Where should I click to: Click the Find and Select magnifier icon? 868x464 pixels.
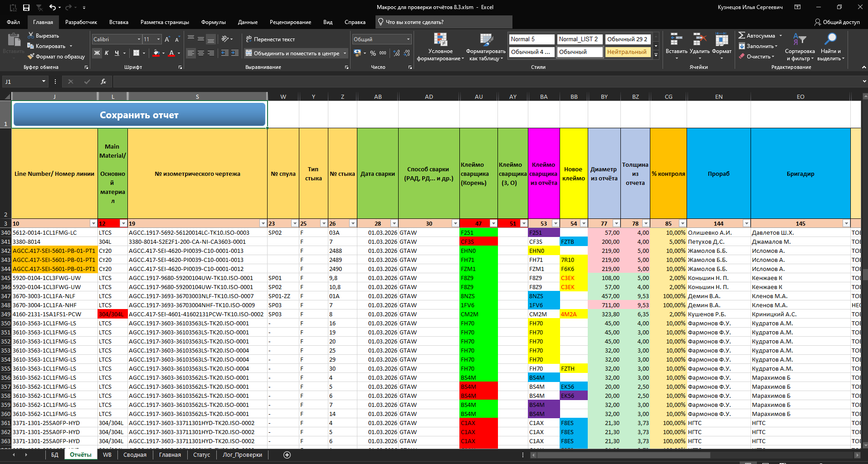830,40
